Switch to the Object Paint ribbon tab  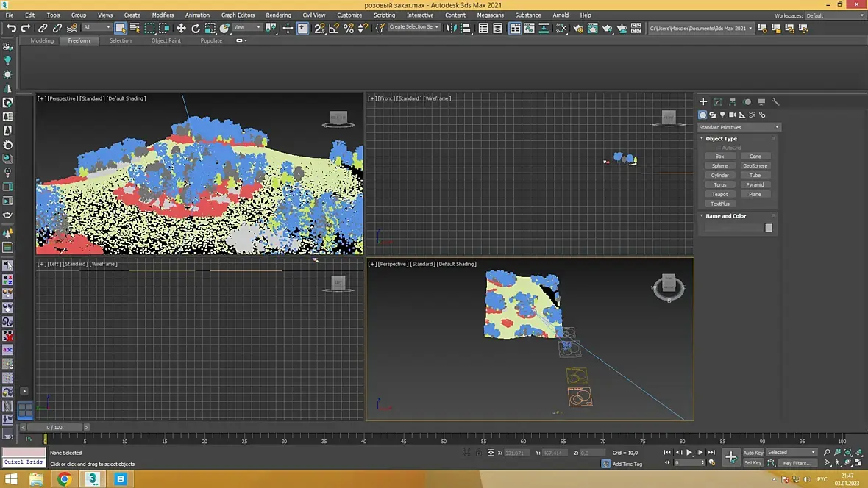(166, 40)
